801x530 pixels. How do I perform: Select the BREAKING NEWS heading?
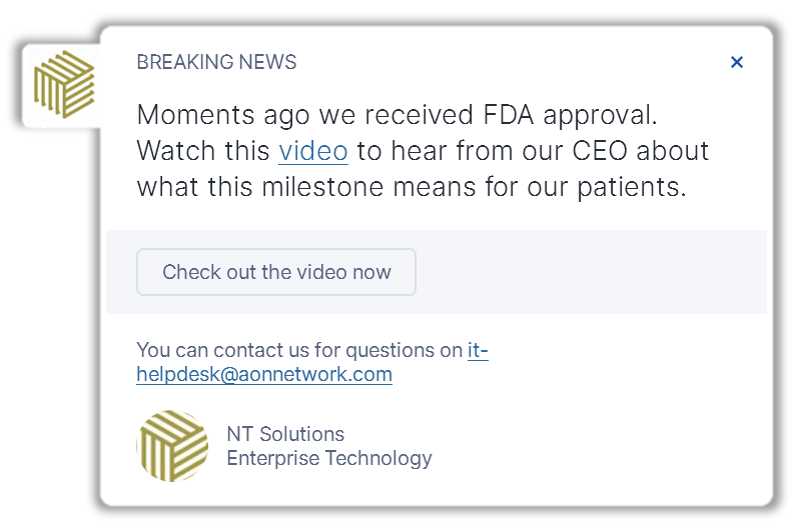(216, 62)
